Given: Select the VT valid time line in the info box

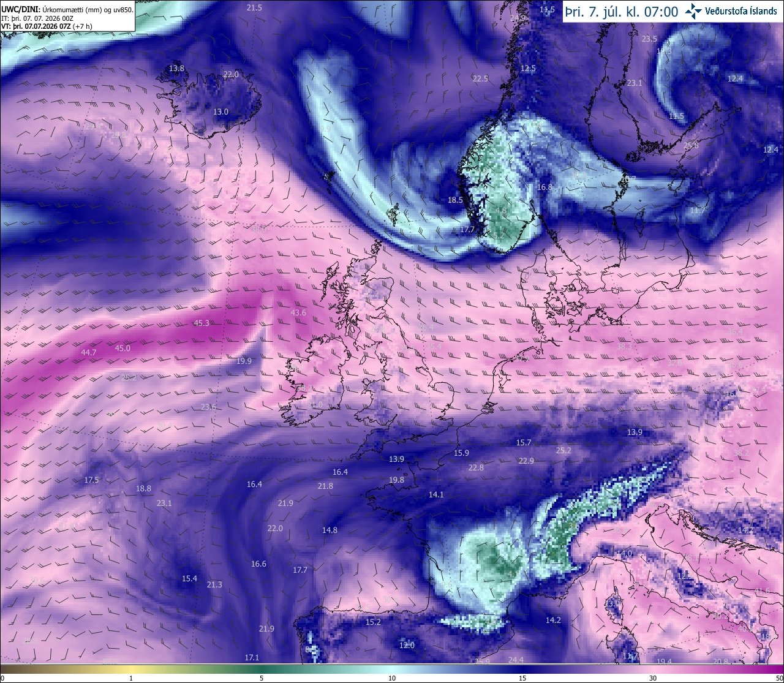Looking at the screenshot, I should click(47, 26).
